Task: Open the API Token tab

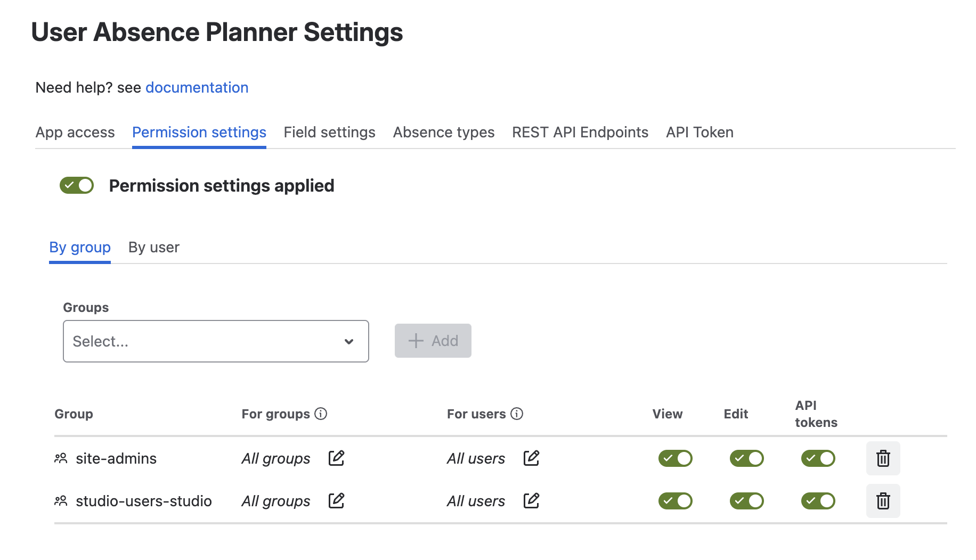Action: tap(700, 132)
